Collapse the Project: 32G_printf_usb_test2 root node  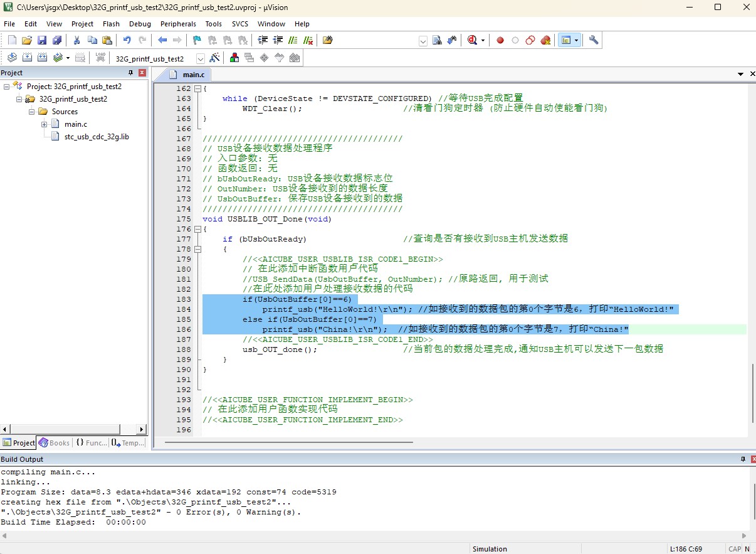point(7,87)
